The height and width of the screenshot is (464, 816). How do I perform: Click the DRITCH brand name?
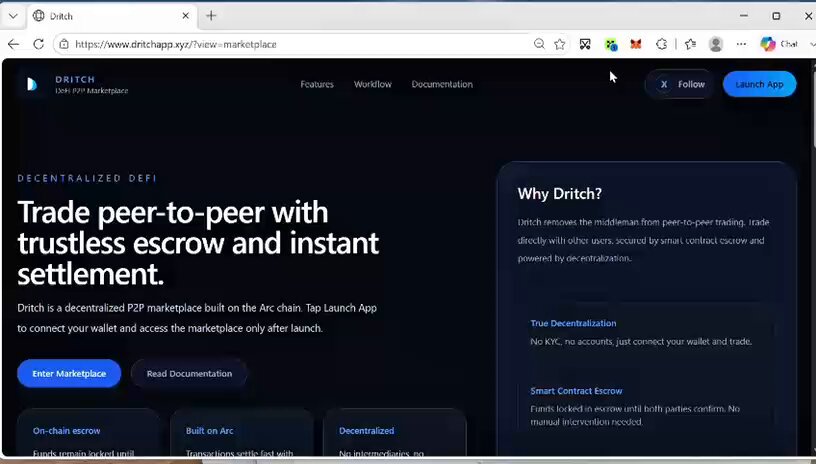point(75,80)
